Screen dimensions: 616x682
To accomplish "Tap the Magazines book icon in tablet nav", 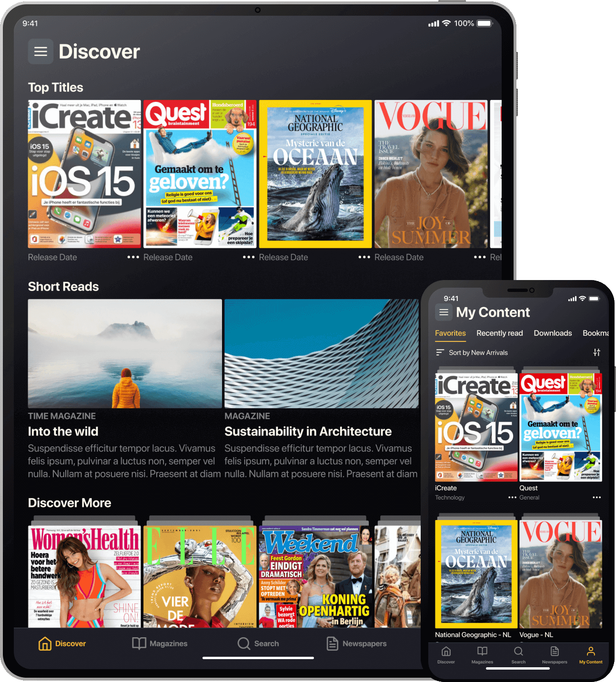I will (x=139, y=643).
